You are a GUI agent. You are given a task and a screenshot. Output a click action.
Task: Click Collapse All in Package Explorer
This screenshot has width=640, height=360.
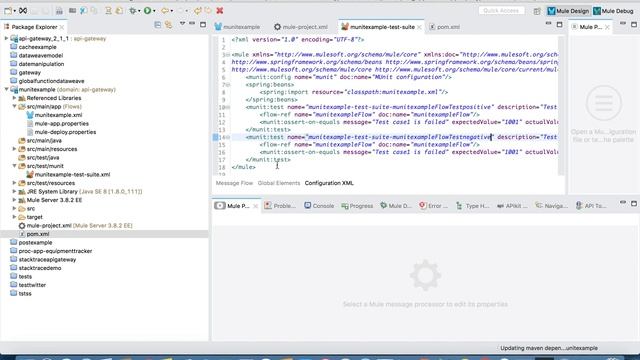[x=158, y=25]
